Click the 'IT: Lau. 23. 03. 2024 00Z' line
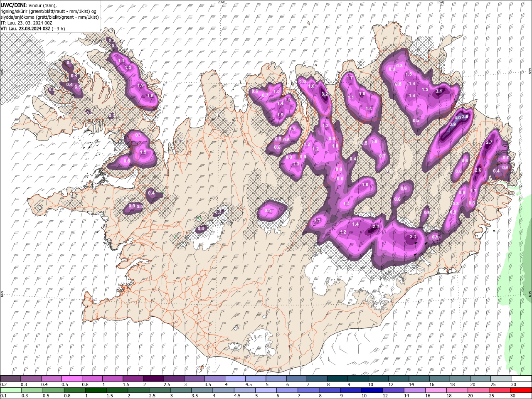Viewport: 532px width, 399px height. click(25, 23)
